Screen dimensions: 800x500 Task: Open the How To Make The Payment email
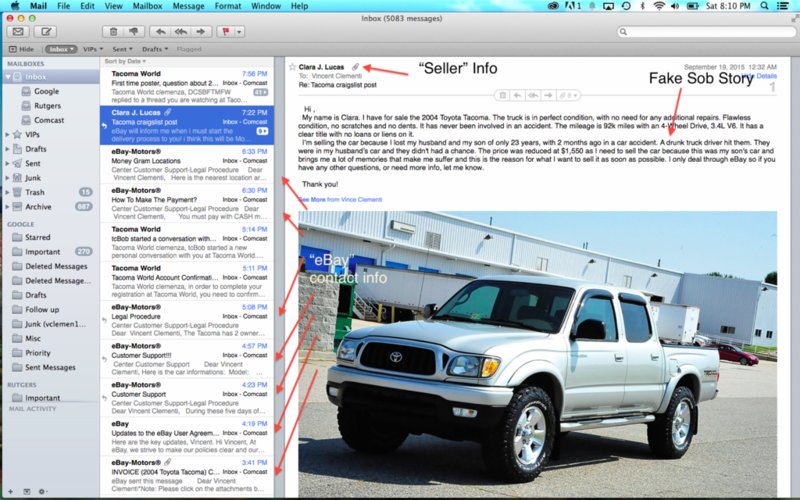[x=187, y=203]
